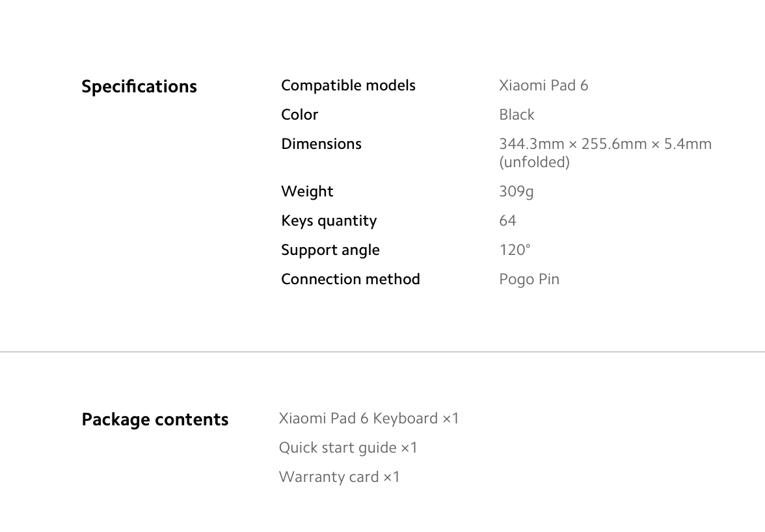Viewport: 765px width, 532px height.
Task: Click the Black color value
Action: coord(517,114)
